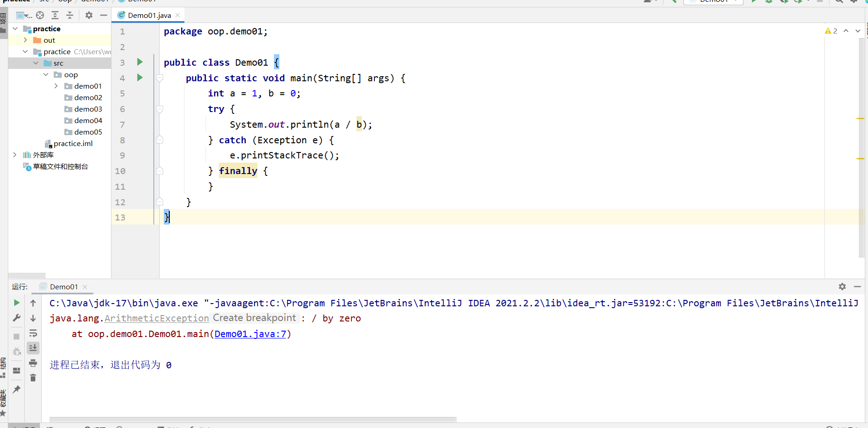868x428 pixels.
Task: Close the Demo01 run tab
Action: tap(85, 287)
